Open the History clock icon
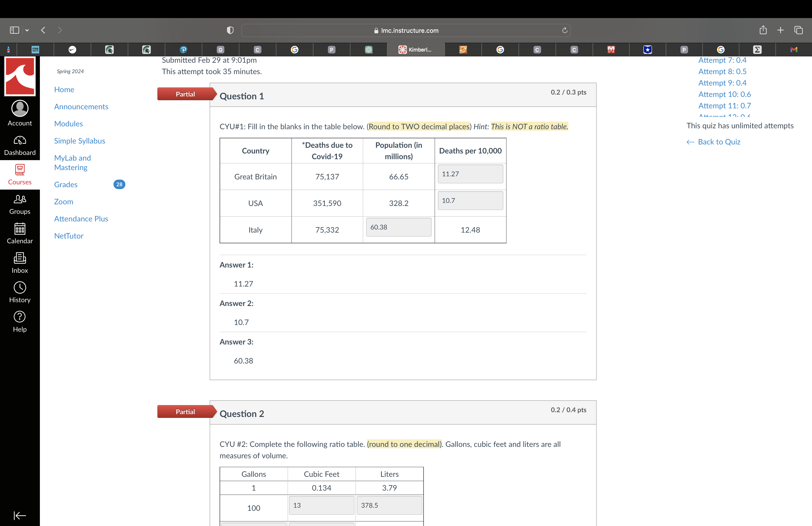Screen dimensions: 812x526 point(20,288)
